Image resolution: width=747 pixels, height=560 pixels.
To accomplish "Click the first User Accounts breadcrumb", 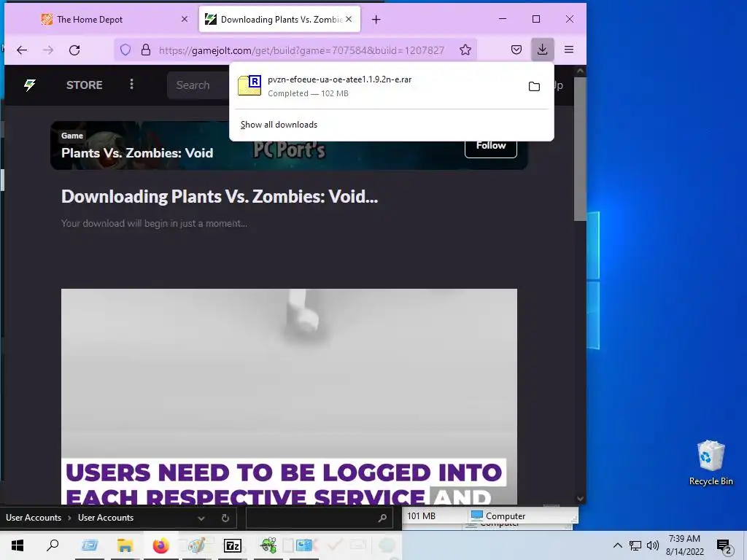I will (34, 518).
